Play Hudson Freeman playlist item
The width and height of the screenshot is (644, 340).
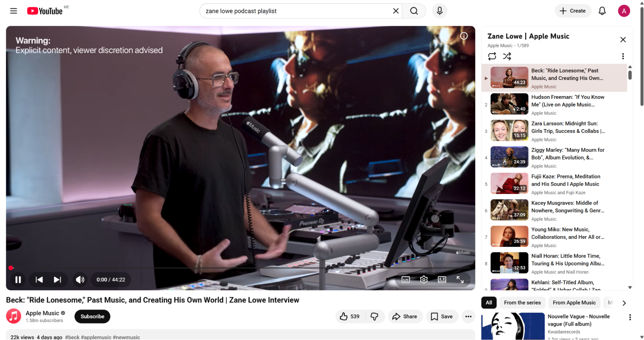pos(554,105)
